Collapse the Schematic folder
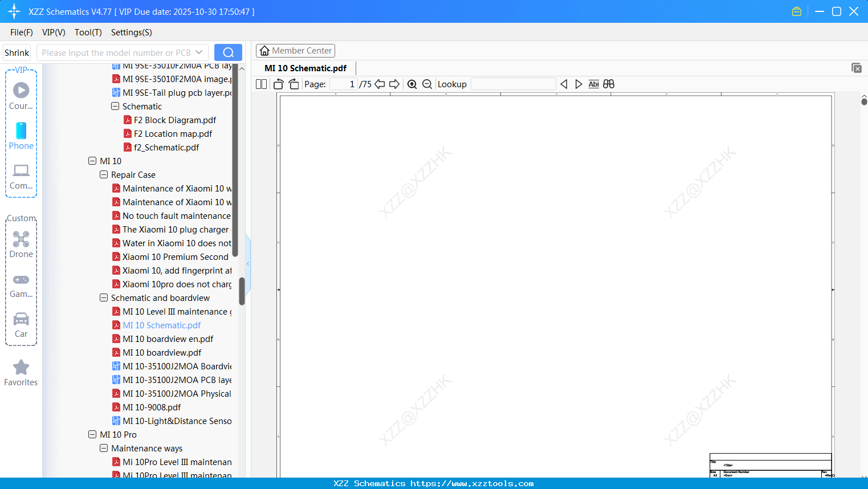 (x=115, y=106)
